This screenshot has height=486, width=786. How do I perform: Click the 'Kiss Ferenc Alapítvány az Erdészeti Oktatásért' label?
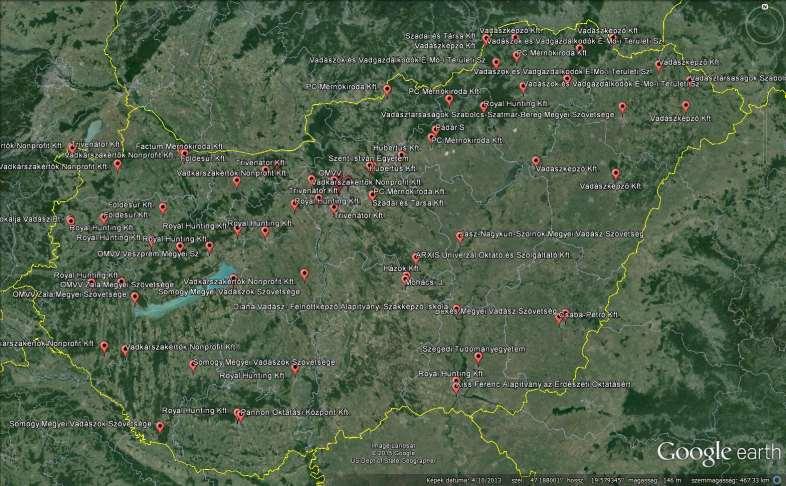coord(545,384)
